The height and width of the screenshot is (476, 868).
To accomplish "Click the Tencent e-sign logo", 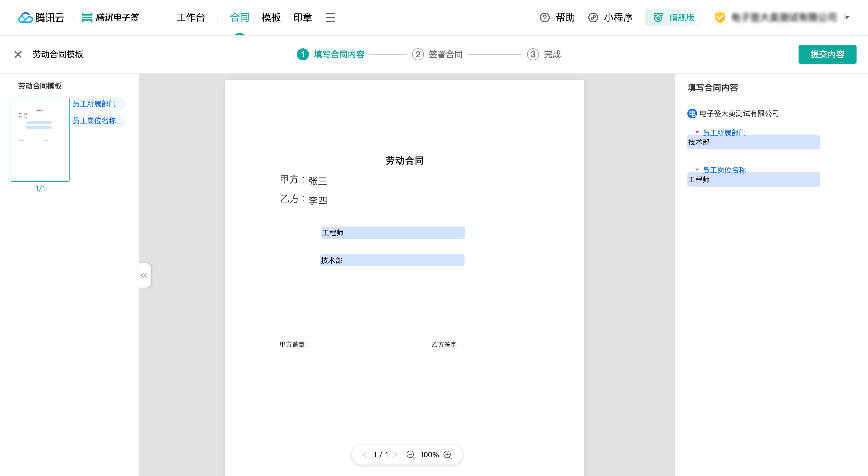I will pos(110,18).
